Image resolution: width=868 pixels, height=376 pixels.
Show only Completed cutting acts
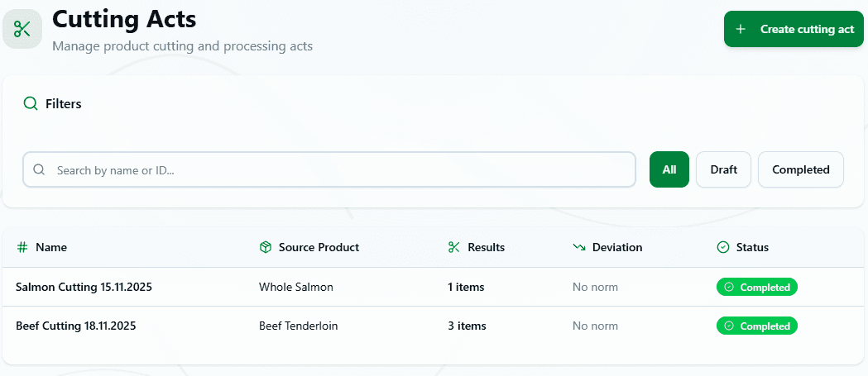click(800, 169)
